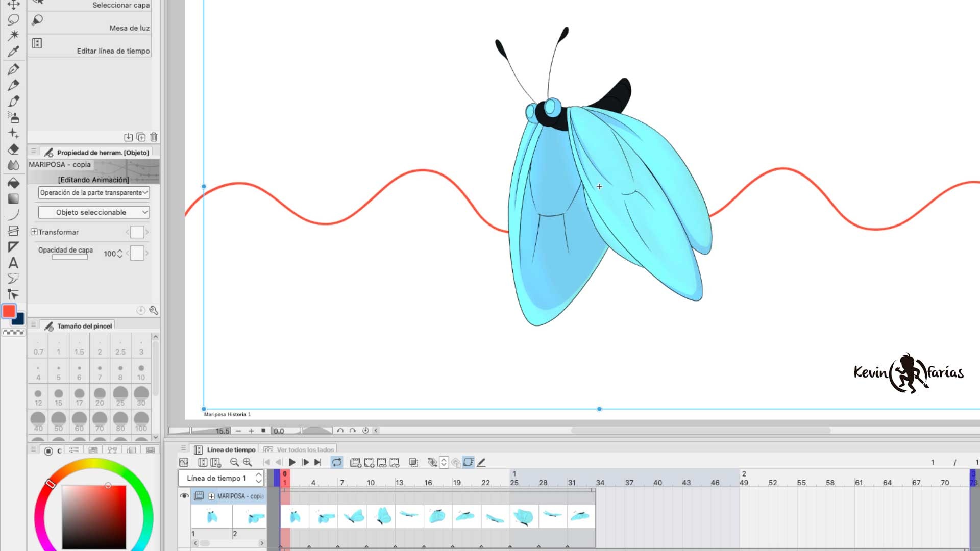Image resolution: width=980 pixels, height=551 pixels.
Task: Open the Operación de la parte transparente dropdown
Action: click(93, 192)
